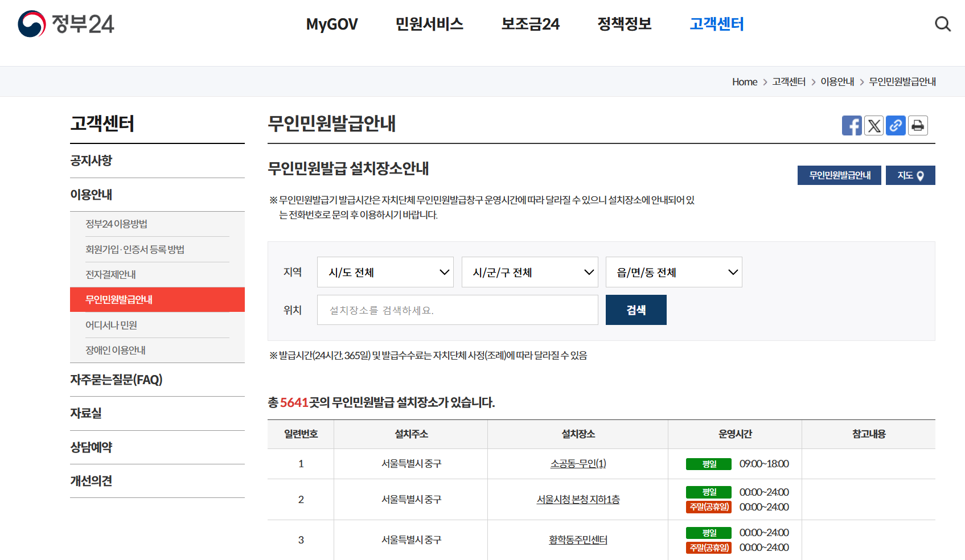Click the 무인민원발급안내 blue button
This screenshot has height=560, width=965.
click(839, 175)
